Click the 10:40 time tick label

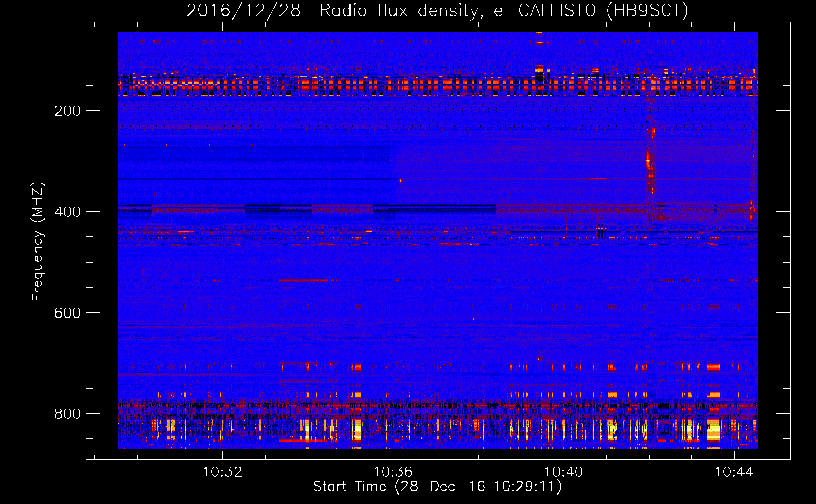pos(563,472)
